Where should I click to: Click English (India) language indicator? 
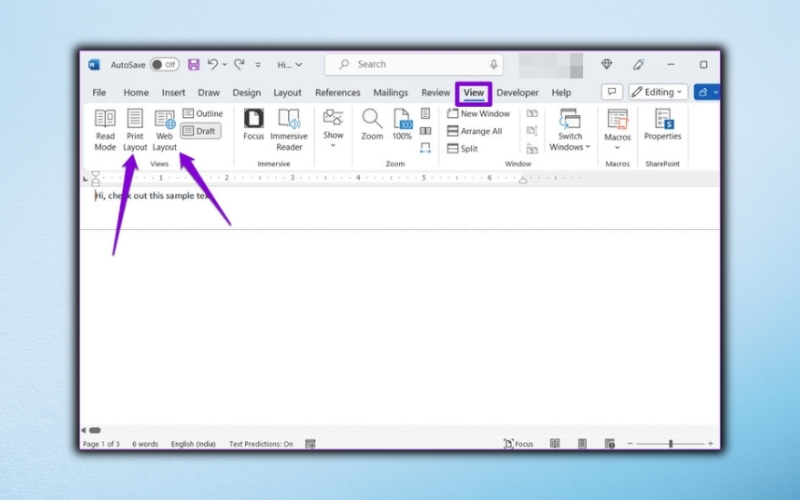click(x=193, y=444)
